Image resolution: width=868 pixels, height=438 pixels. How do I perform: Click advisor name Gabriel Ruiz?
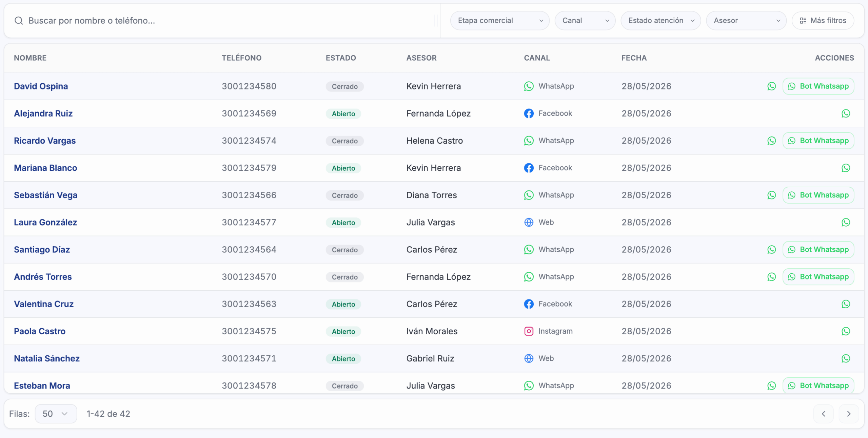click(x=430, y=358)
